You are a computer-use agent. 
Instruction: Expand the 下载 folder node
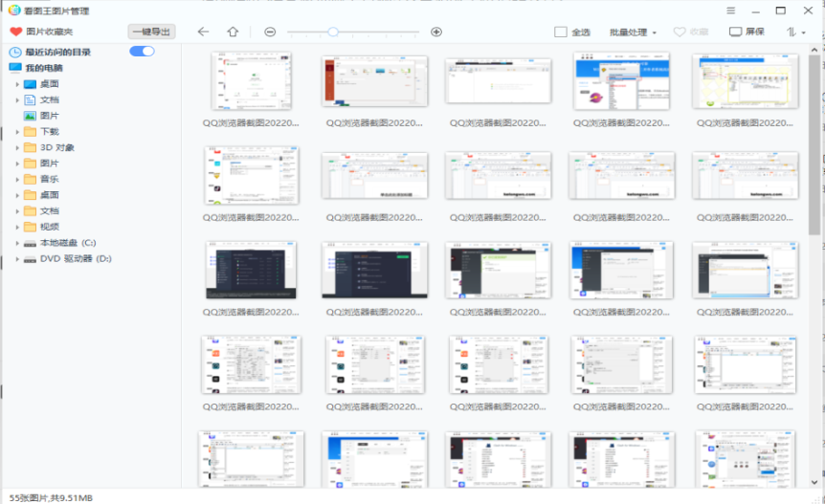click(17, 132)
